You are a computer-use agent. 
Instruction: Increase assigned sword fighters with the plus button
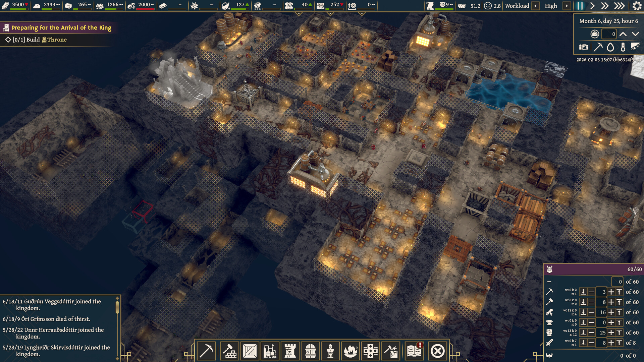(x=611, y=343)
